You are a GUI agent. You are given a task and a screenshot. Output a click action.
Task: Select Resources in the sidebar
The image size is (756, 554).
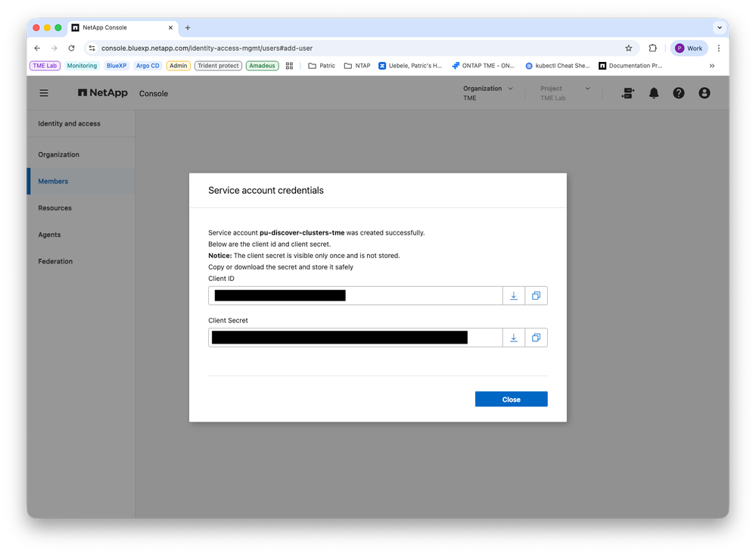pyautogui.click(x=55, y=208)
